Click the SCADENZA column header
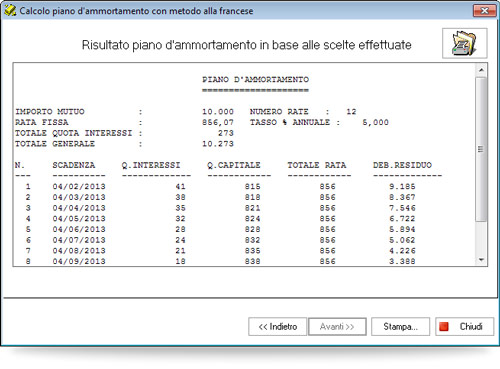Image resolution: width=500 pixels, height=369 pixels. pyautogui.click(x=74, y=165)
